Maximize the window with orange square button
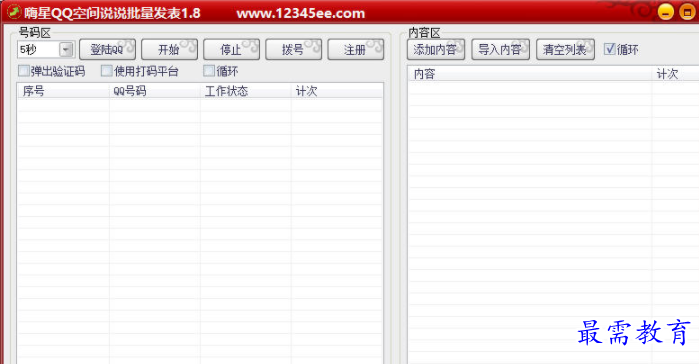This screenshot has width=699, height=364. click(x=687, y=12)
